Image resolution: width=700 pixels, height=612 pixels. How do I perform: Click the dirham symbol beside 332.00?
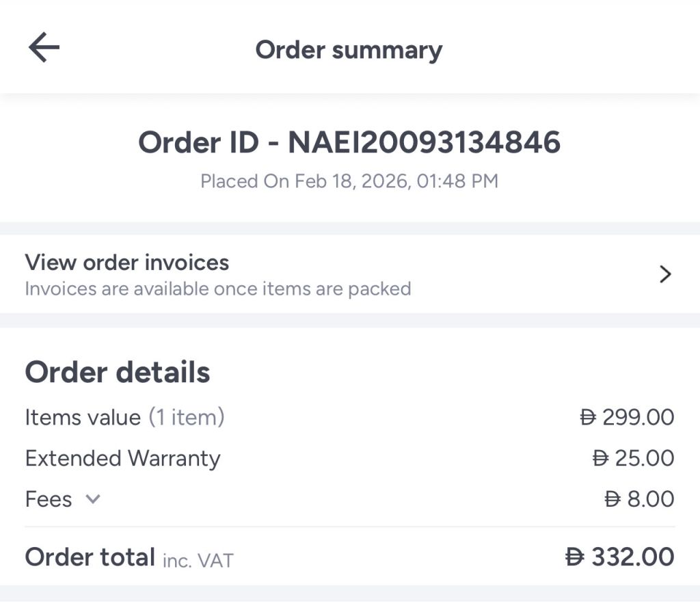click(575, 557)
